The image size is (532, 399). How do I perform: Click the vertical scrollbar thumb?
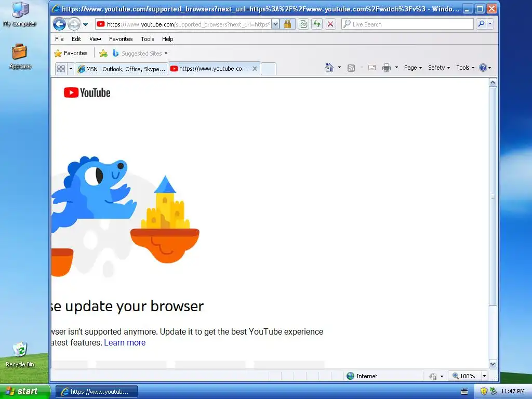click(493, 196)
